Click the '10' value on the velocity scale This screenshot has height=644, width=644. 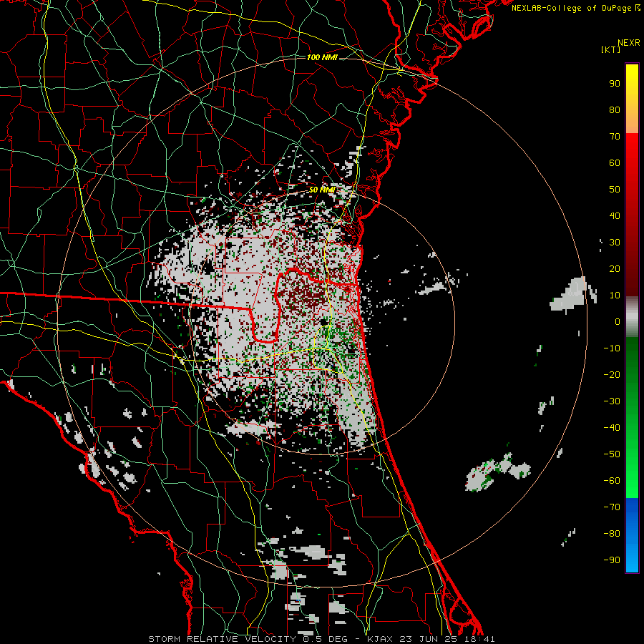coord(615,296)
